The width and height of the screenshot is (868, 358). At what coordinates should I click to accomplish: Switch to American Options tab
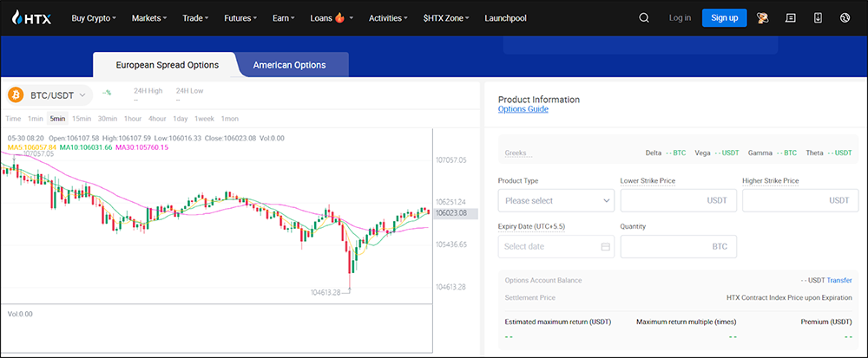pyautogui.click(x=290, y=65)
